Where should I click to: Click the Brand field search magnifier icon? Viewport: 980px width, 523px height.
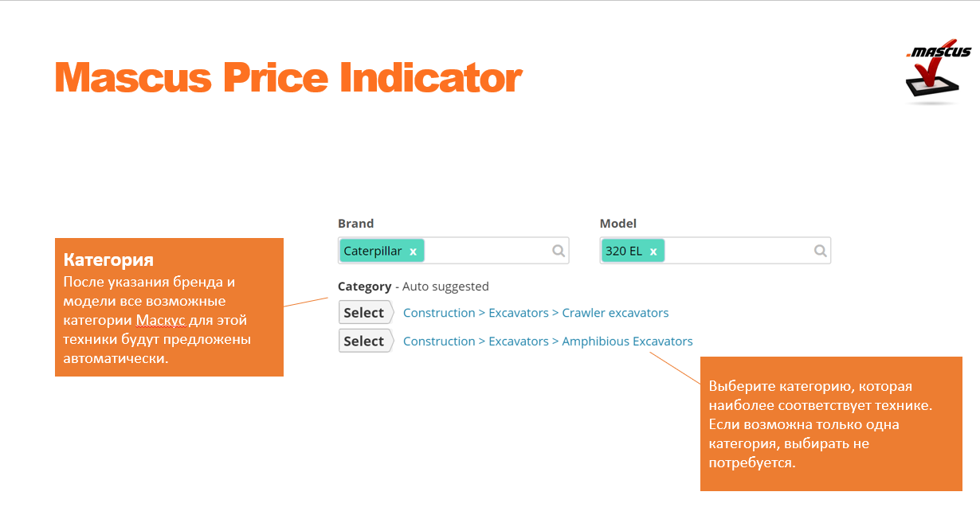click(x=559, y=251)
